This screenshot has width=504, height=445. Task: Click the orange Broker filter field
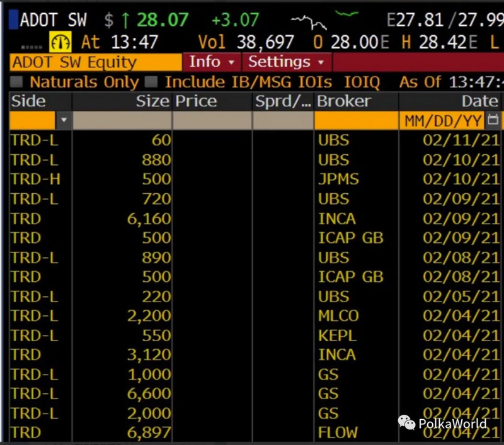[356, 120]
